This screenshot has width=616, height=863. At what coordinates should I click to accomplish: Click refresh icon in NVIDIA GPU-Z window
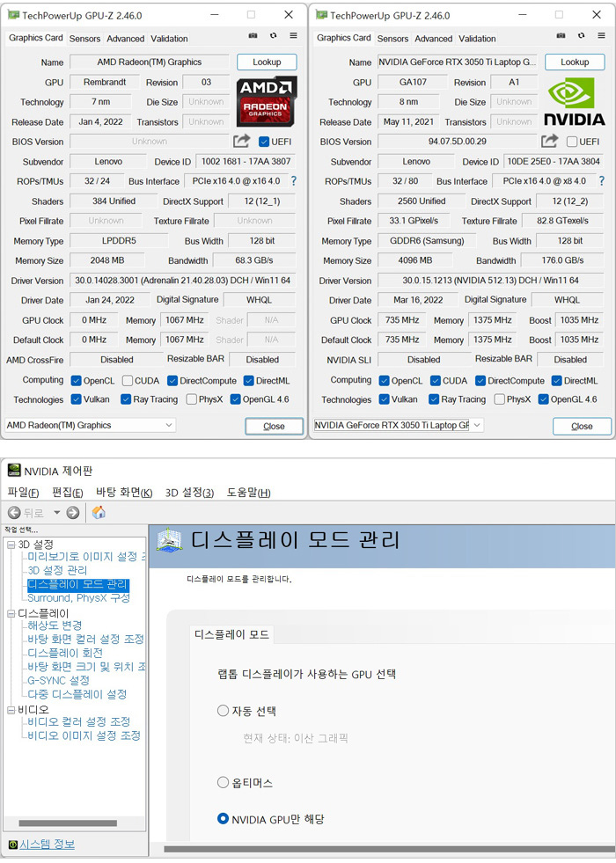pyautogui.click(x=582, y=36)
